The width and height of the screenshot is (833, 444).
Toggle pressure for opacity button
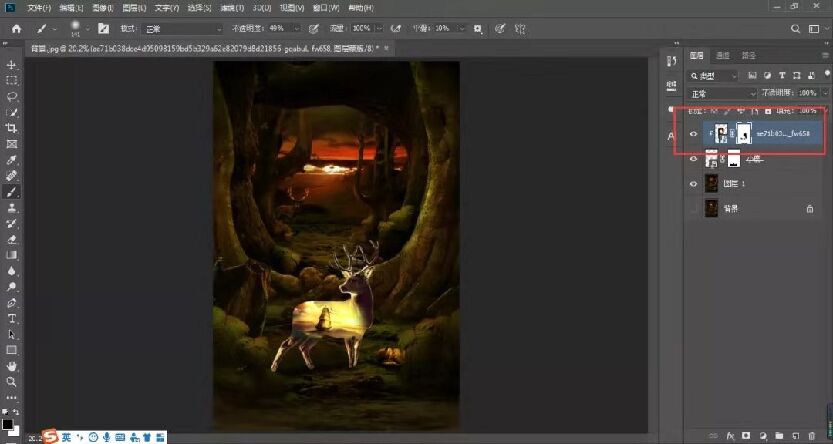coord(314,29)
